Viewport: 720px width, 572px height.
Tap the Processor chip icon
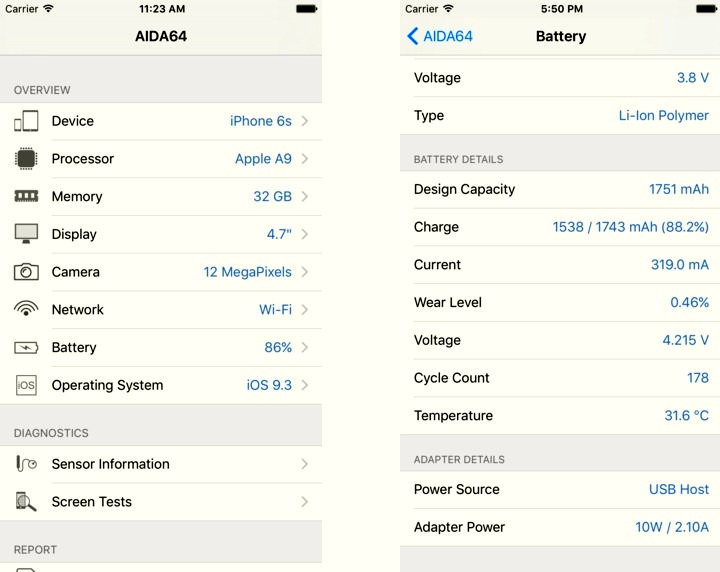coord(26,159)
